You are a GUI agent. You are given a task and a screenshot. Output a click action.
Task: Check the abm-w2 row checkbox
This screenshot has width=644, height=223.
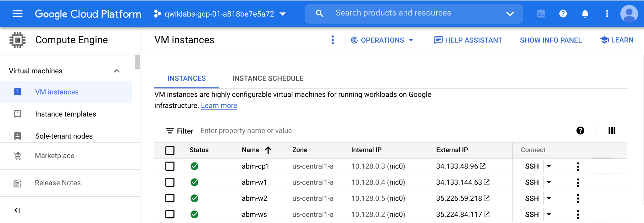170,198
